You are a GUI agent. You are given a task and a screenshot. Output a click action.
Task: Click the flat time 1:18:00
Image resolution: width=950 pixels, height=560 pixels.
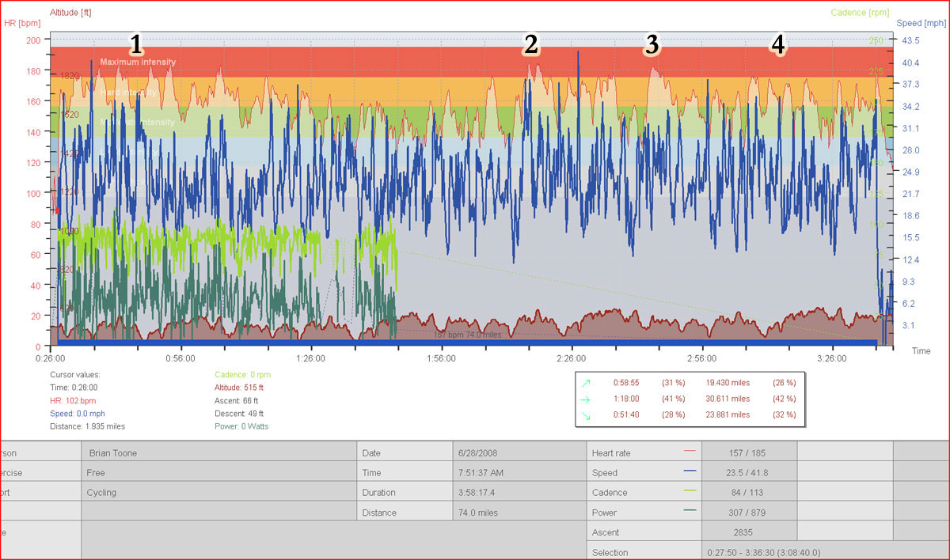click(627, 399)
